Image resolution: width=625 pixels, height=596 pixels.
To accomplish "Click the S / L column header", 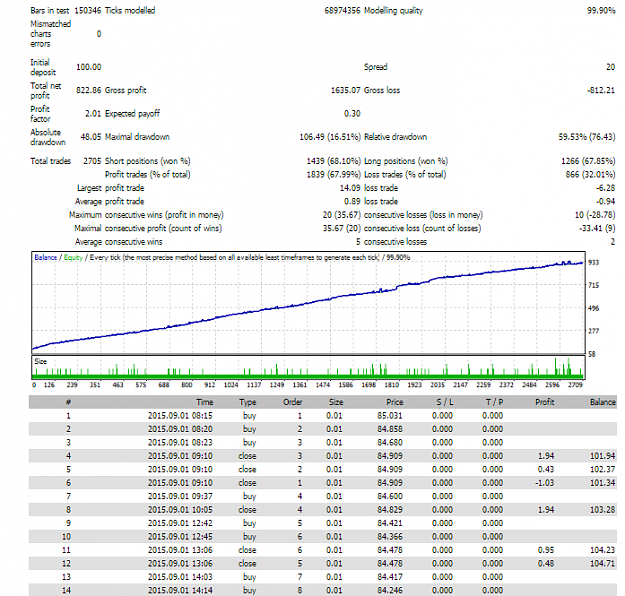I will pos(445,402).
